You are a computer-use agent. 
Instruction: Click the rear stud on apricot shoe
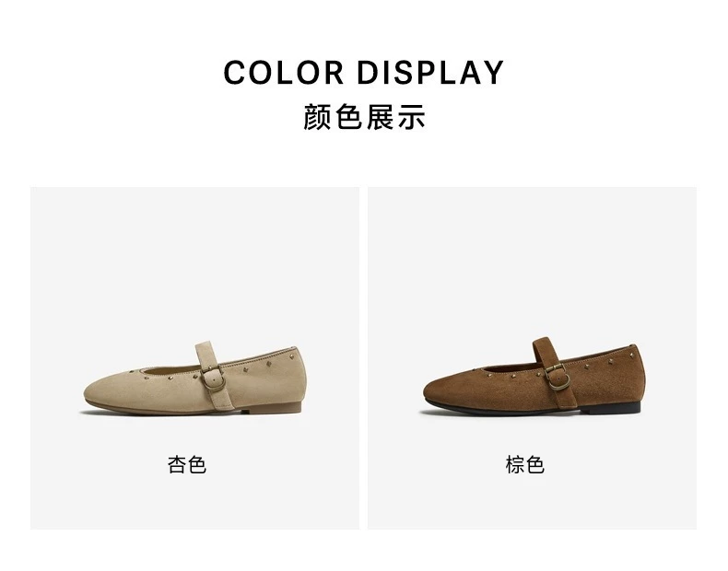pyautogui.click(x=291, y=355)
